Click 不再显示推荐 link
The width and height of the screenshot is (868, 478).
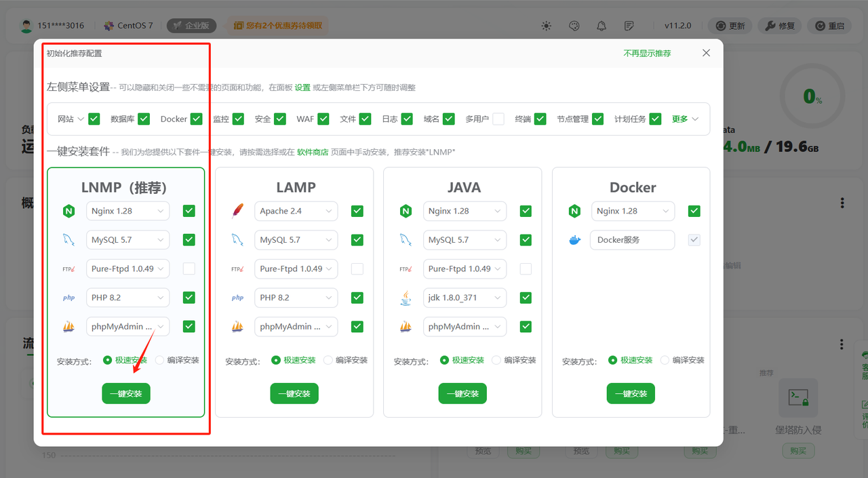coord(647,53)
